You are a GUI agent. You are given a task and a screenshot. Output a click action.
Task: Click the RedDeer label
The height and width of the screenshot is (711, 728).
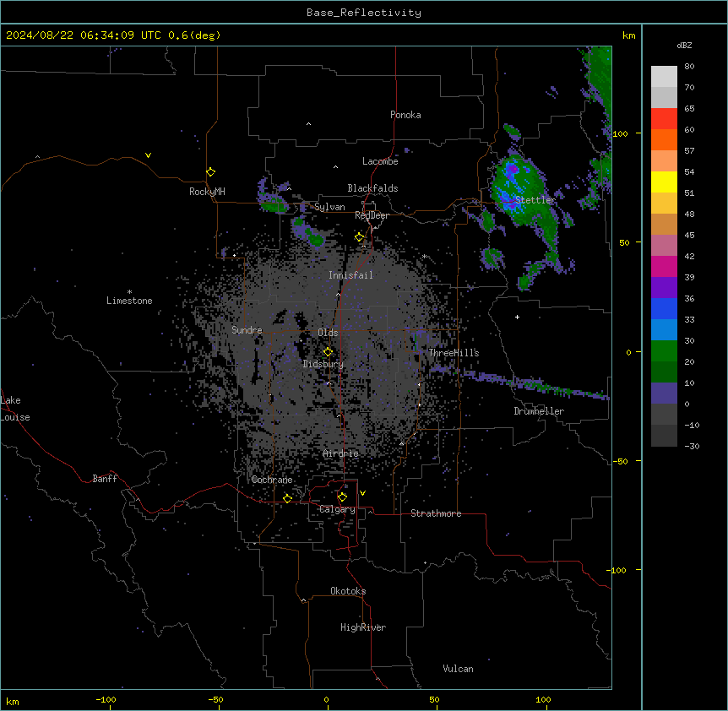click(x=372, y=215)
